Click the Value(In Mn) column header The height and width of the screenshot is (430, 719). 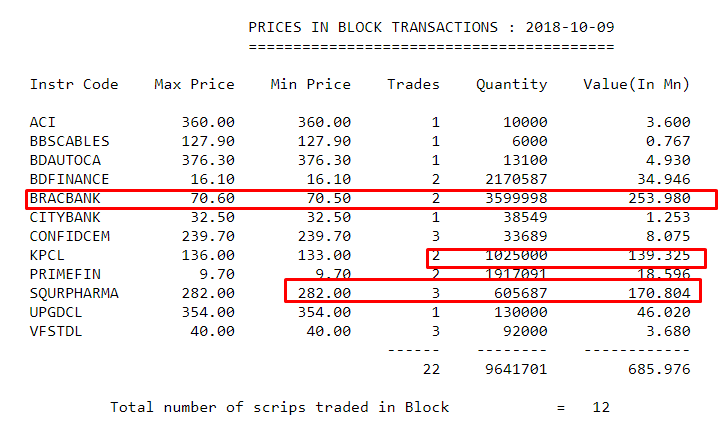coord(636,84)
